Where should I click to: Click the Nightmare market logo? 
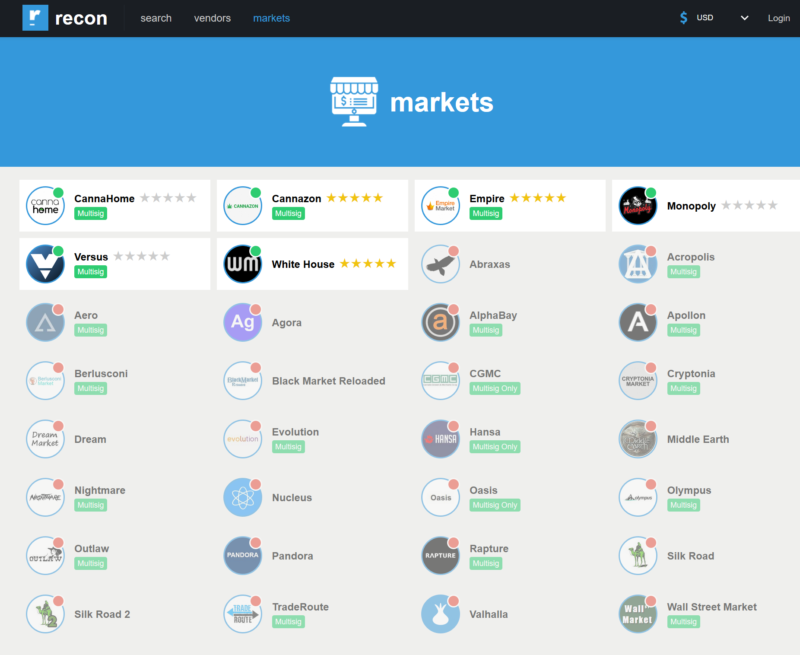[x=45, y=497]
